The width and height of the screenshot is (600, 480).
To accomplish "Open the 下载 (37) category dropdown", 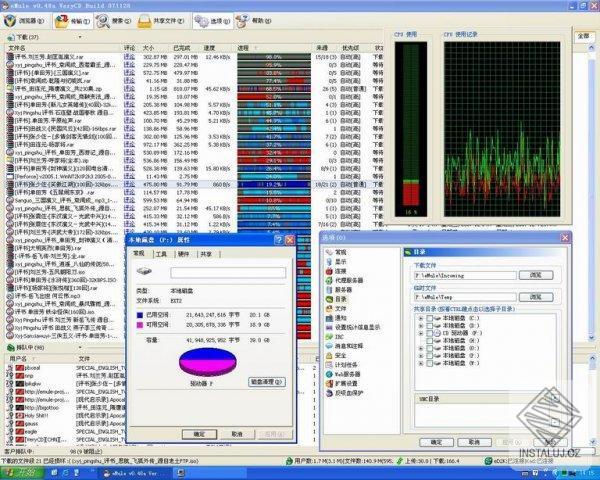I will [x=80, y=37].
